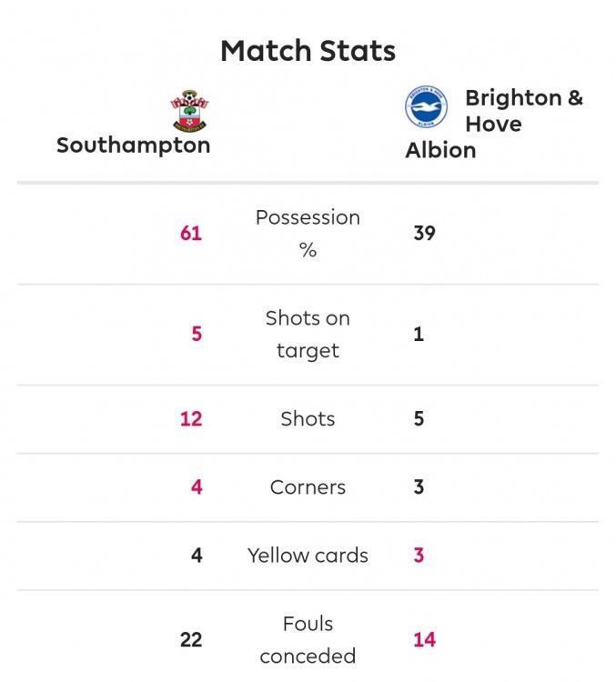This screenshot has height=682, width=616.
Task: Click Brighton's 39 possession value
Action: [x=424, y=234]
